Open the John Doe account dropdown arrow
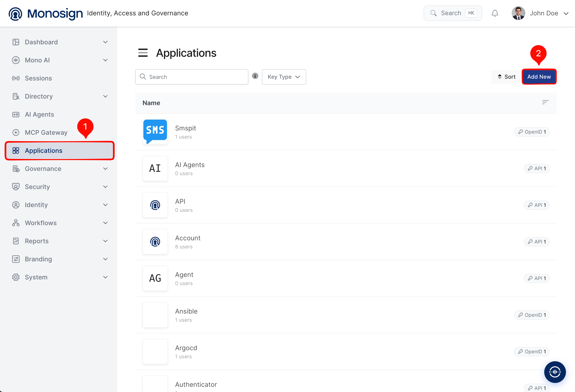Screen dimensions: 575x392 point(566,13)
